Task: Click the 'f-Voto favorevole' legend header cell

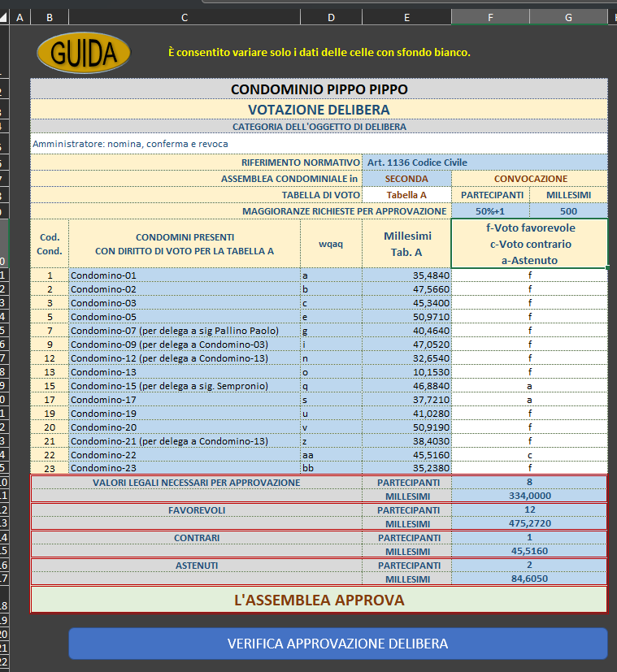Action: (x=529, y=244)
